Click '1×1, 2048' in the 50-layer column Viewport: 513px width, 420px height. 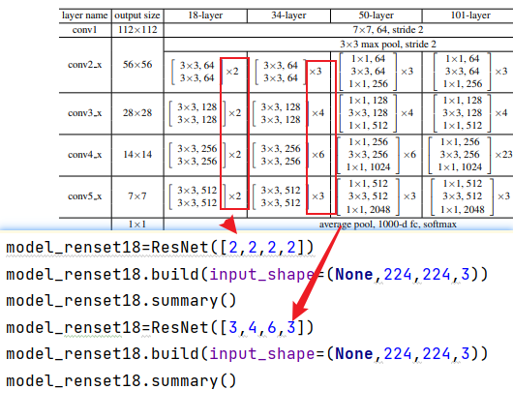coord(369,209)
